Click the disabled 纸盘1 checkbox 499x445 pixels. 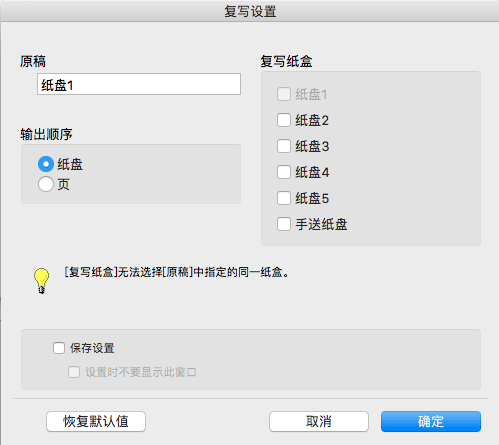point(284,94)
